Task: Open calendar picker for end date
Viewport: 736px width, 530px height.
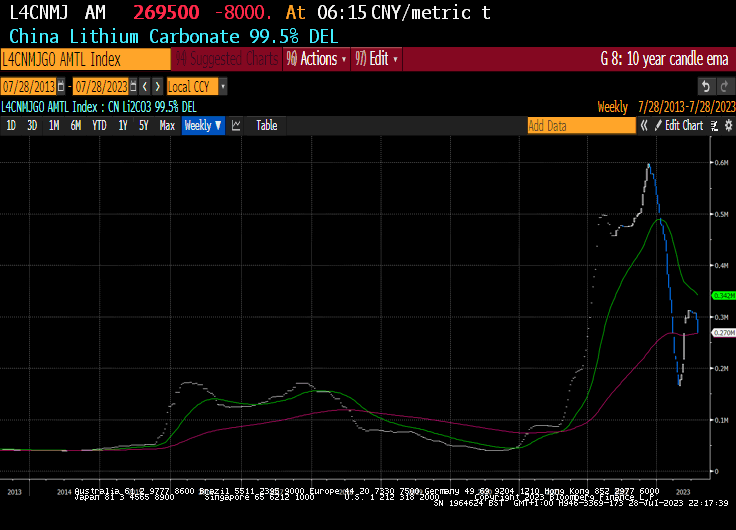Action: 134,87
